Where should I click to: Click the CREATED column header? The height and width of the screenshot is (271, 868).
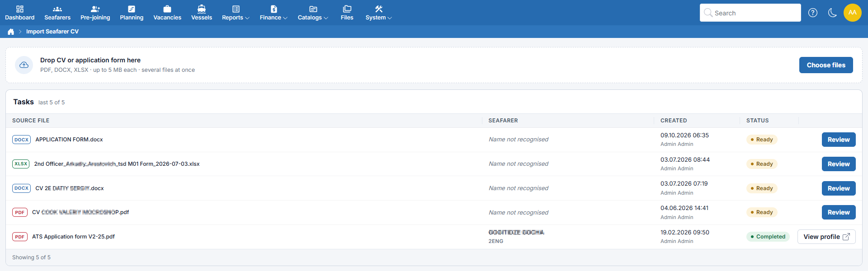click(x=674, y=121)
